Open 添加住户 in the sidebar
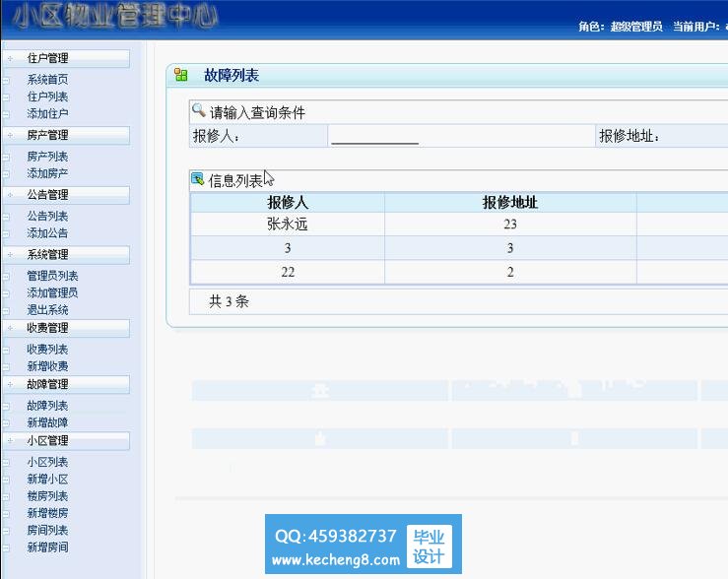This screenshot has height=579, width=728. (47, 113)
